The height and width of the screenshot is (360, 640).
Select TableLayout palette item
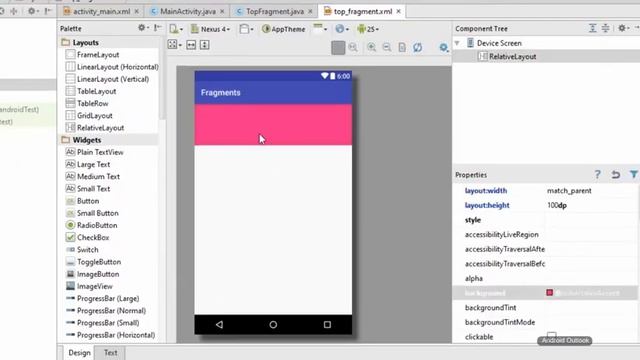coord(91,91)
